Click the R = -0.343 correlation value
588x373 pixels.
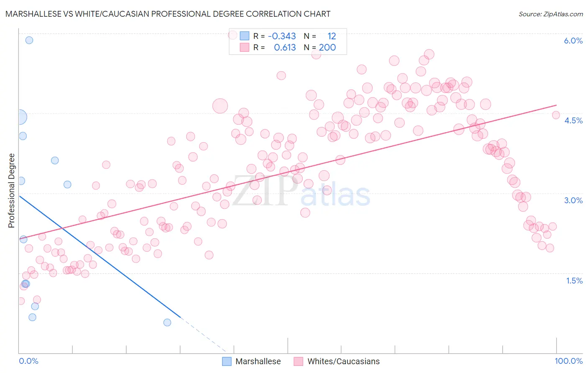coord(275,36)
